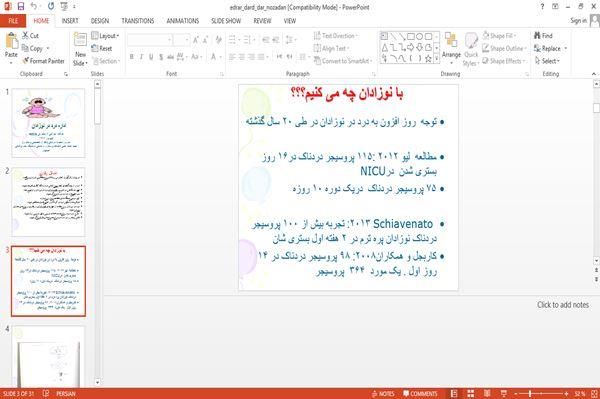Clear all formatting
This screenshot has width=600, height=399.
click(x=218, y=39)
